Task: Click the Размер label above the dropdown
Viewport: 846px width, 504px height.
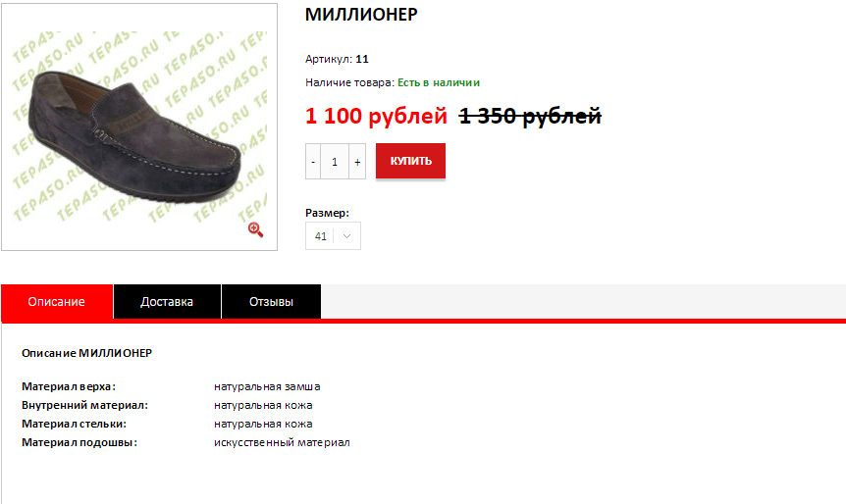Action: pos(327,213)
